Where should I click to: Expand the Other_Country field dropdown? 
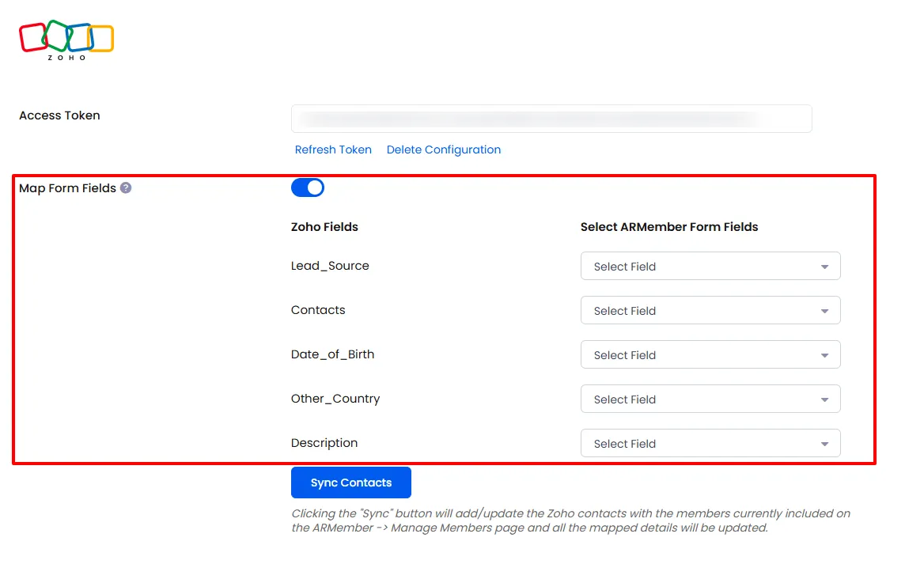tap(710, 399)
